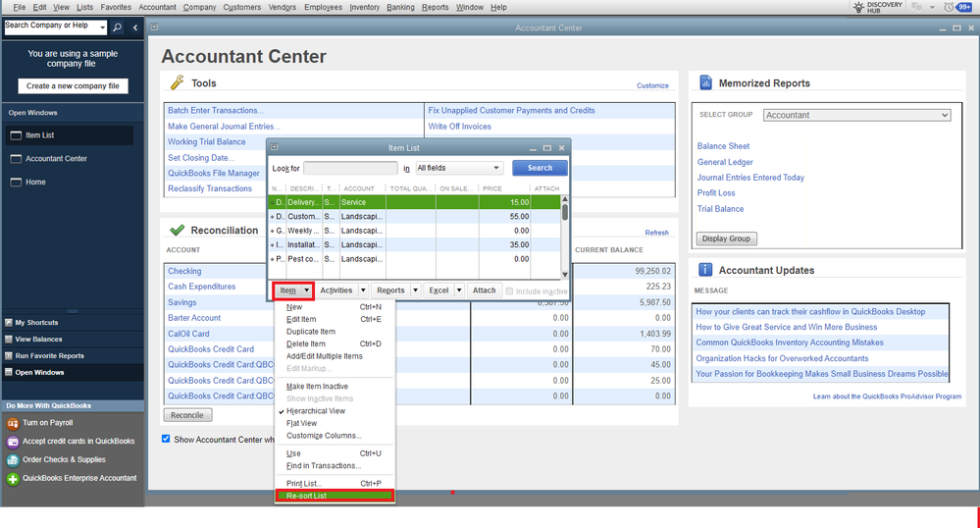
Task: Open the Discovery Hub lightbulb icon
Action: [x=858, y=8]
